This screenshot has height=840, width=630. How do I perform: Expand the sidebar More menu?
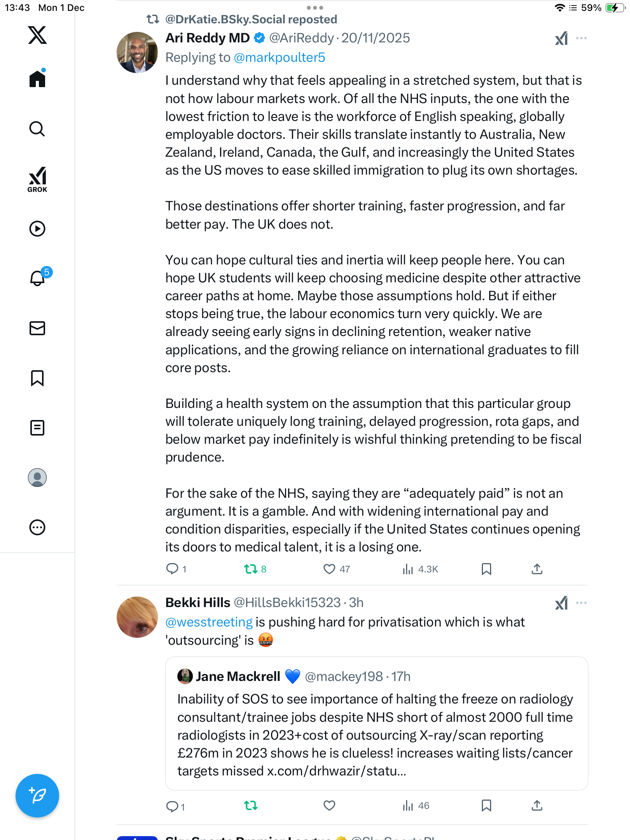[x=37, y=527]
